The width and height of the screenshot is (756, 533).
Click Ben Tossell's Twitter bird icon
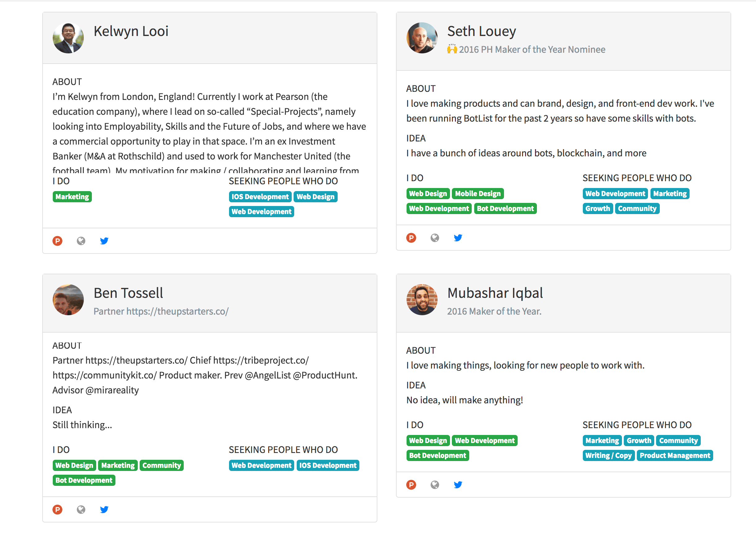tap(104, 510)
